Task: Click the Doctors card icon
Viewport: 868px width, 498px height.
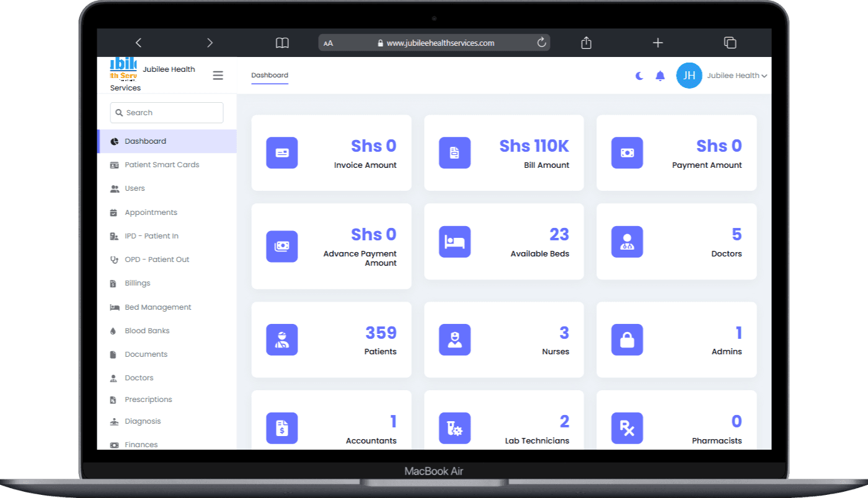Action: point(627,242)
